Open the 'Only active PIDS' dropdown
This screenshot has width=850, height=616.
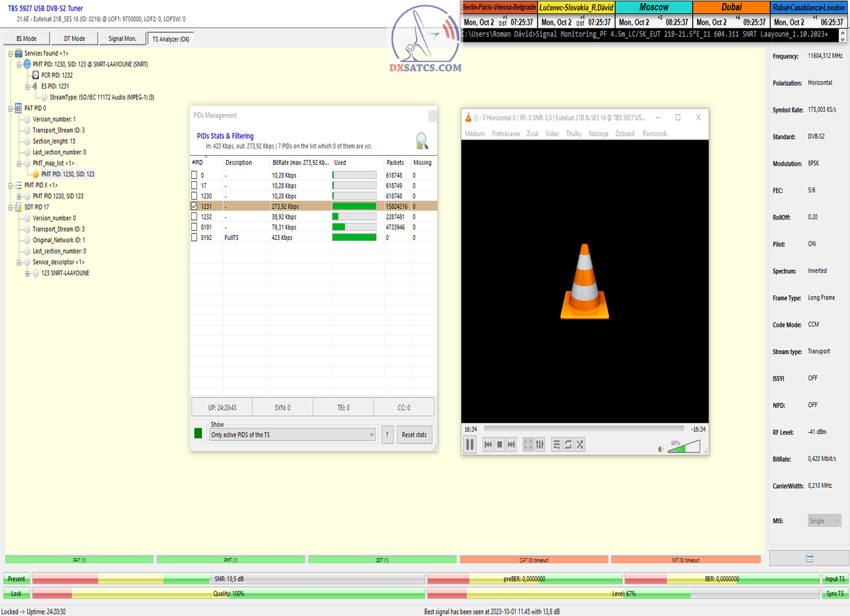coord(293,435)
